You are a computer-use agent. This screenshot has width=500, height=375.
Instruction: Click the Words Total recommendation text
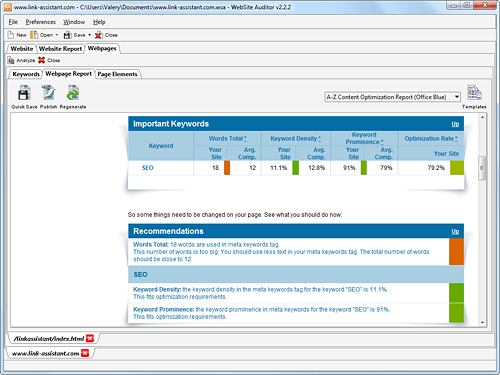click(281, 252)
